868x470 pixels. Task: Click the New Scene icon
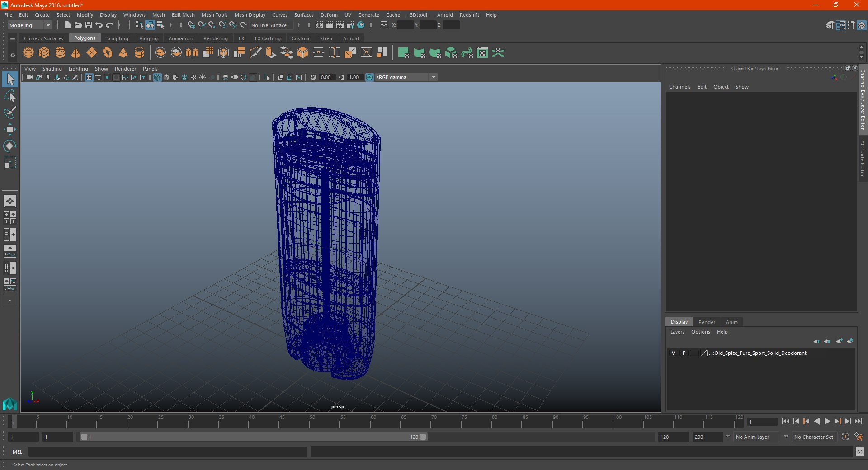click(67, 25)
